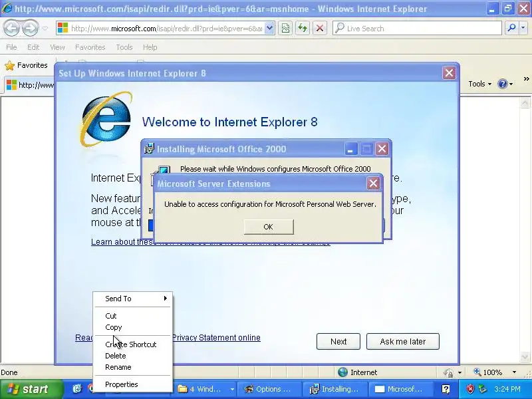Click the Internet zone globe in status bar

pyautogui.click(x=342, y=372)
